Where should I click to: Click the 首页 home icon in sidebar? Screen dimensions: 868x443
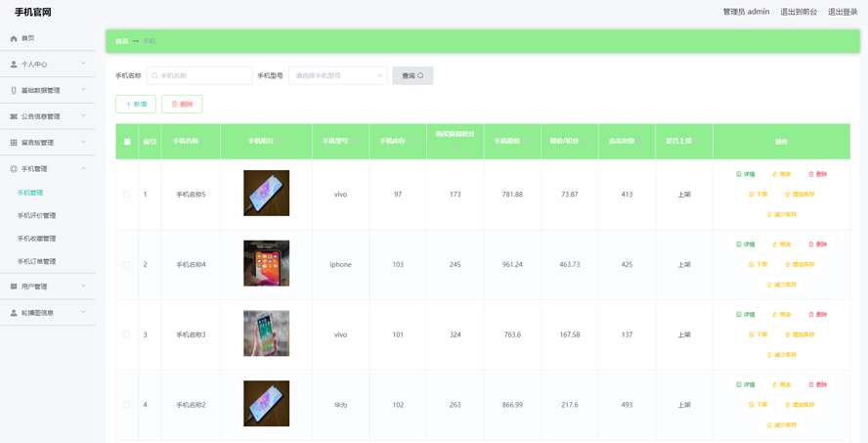14,38
